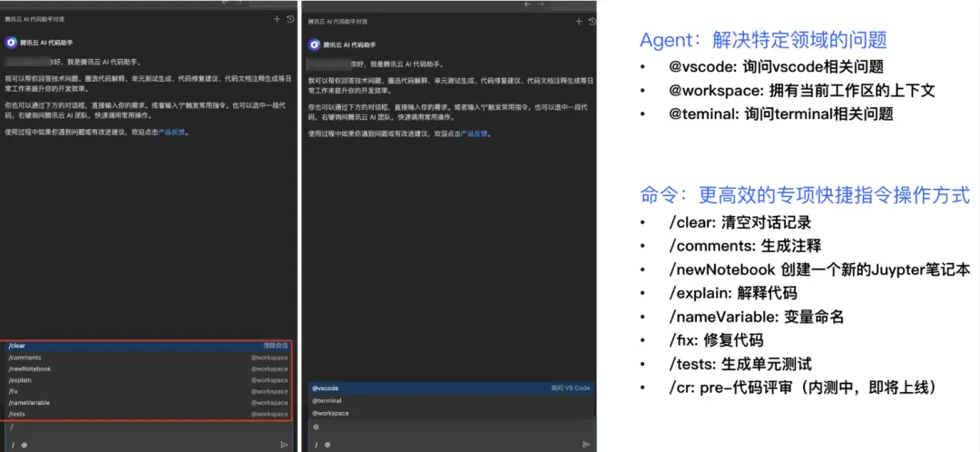Viewport: 980px width, 452px height.
Task: Focus the input box containing '@'
Action: (x=451, y=427)
